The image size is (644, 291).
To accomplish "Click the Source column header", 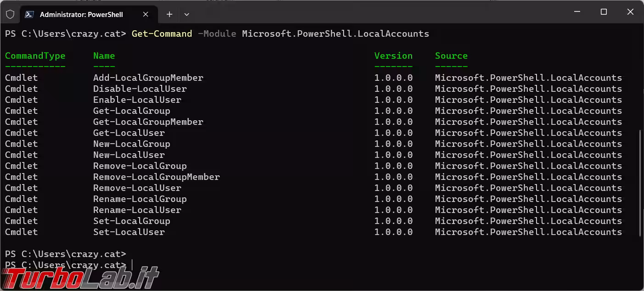I will [x=451, y=56].
